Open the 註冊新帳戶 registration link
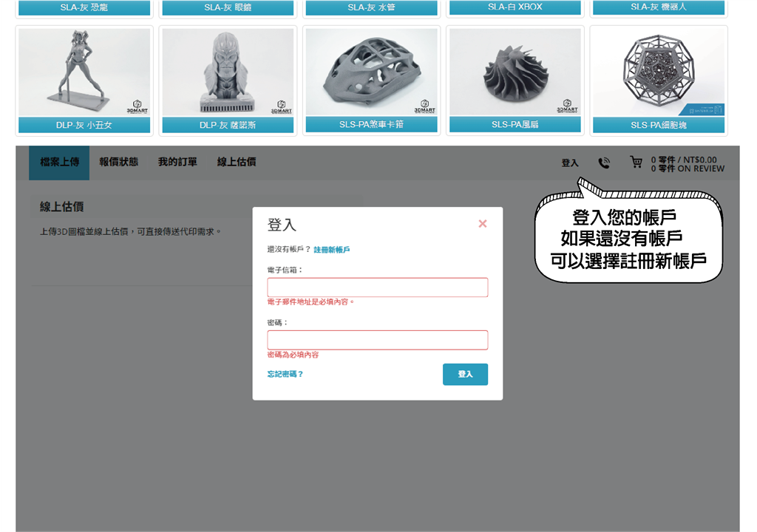This screenshot has width=757, height=532. click(330, 249)
